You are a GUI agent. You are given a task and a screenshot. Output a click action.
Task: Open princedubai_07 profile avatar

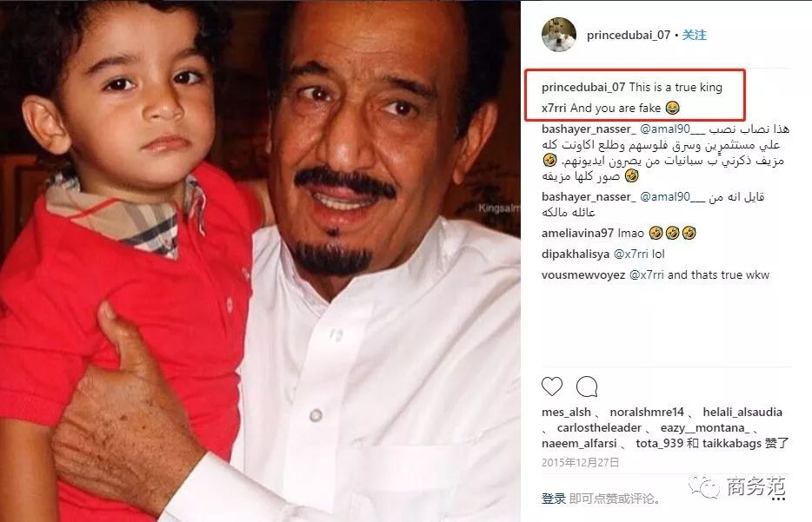(559, 35)
